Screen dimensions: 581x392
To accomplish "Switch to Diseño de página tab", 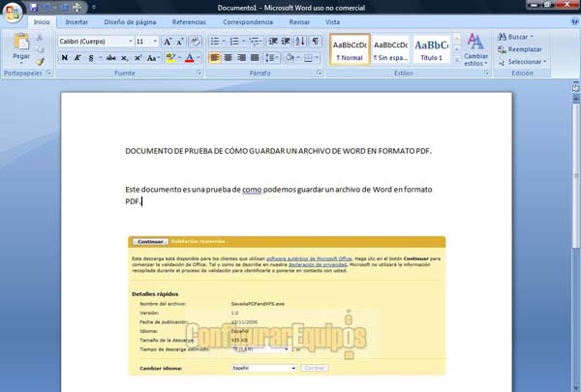I will tap(130, 22).
